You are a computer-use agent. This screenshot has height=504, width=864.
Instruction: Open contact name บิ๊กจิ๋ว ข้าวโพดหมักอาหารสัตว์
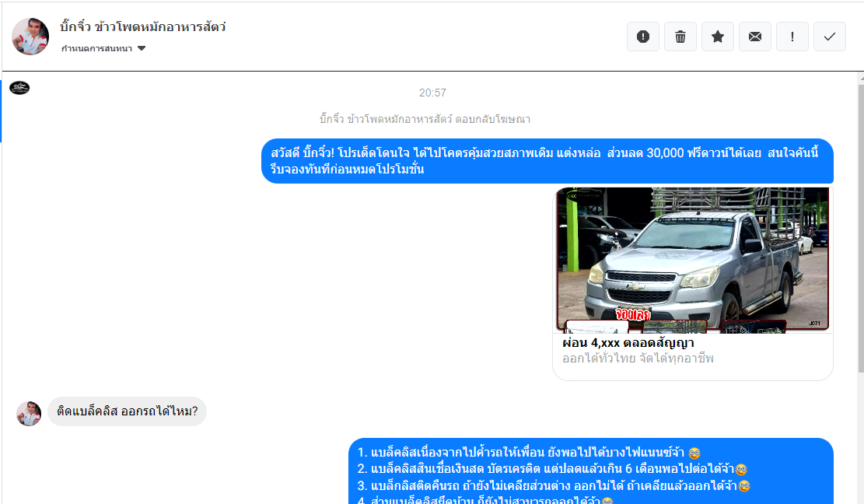(143, 27)
